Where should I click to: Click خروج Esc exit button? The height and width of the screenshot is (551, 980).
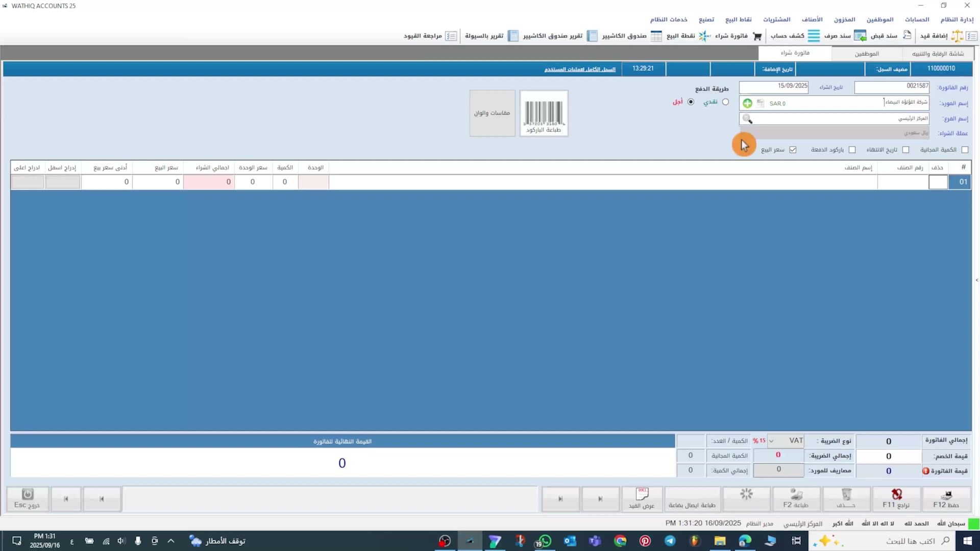tap(28, 498)
